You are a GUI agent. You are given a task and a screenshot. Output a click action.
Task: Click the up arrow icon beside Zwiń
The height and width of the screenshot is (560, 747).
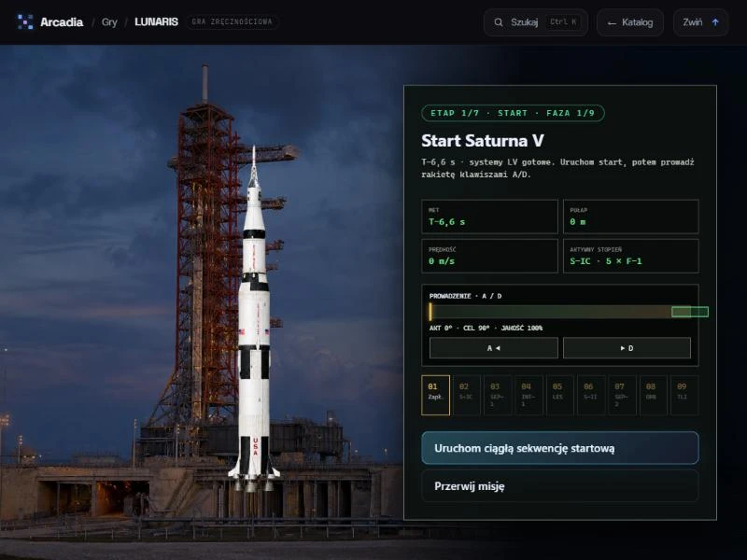click(715, 22)
